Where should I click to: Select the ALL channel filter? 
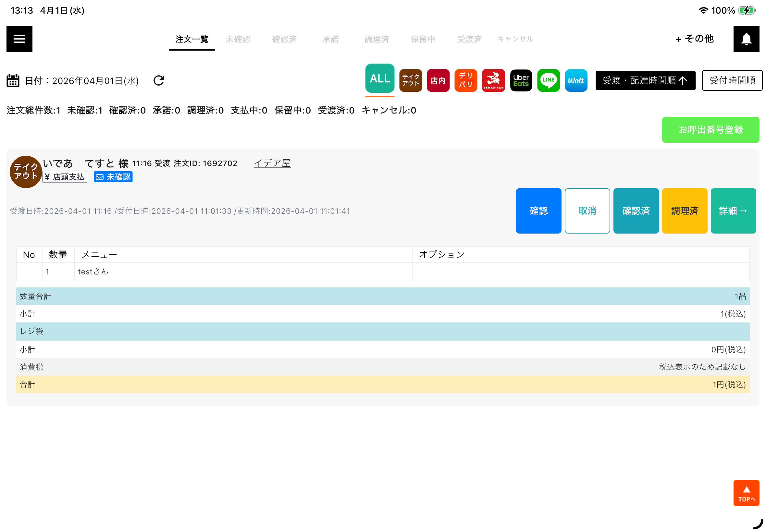coord(379,79)
